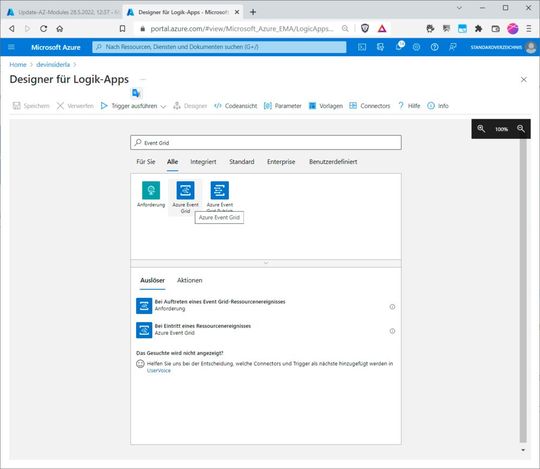Open the Azure portal hamburger menu
This screenshot has width=540, height=469.
click(x=11, y=47)
